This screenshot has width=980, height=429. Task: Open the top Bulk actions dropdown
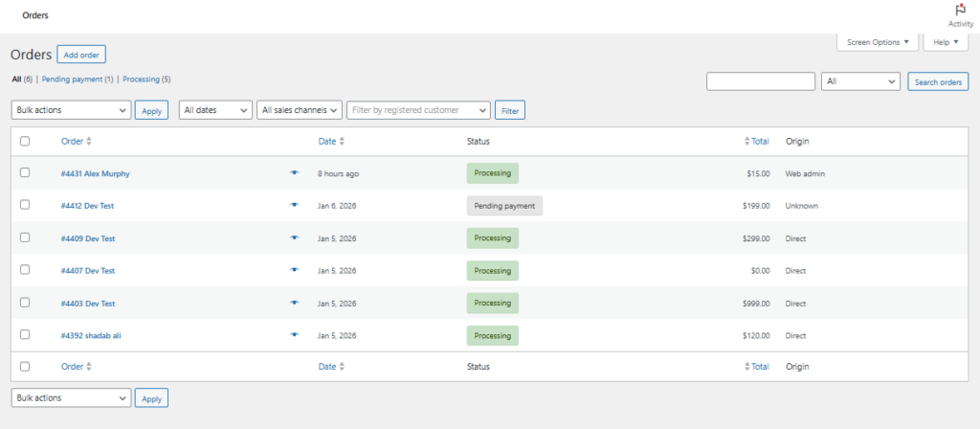point(71,110)
